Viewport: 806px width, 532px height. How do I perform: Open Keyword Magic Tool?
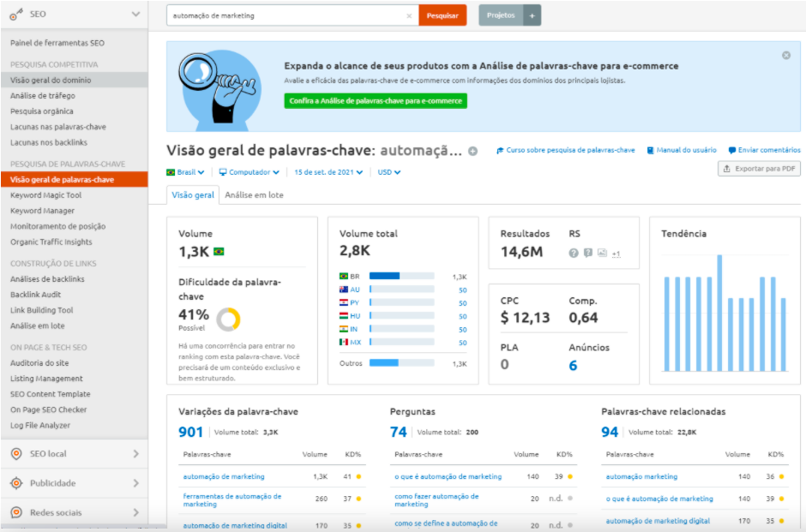[x=45, y=195]
